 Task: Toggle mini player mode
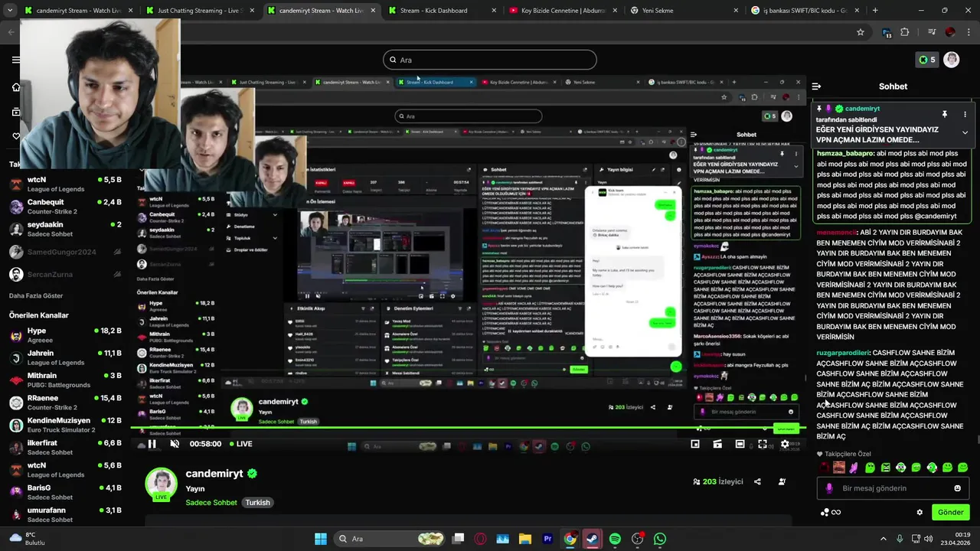pos(695,444)
